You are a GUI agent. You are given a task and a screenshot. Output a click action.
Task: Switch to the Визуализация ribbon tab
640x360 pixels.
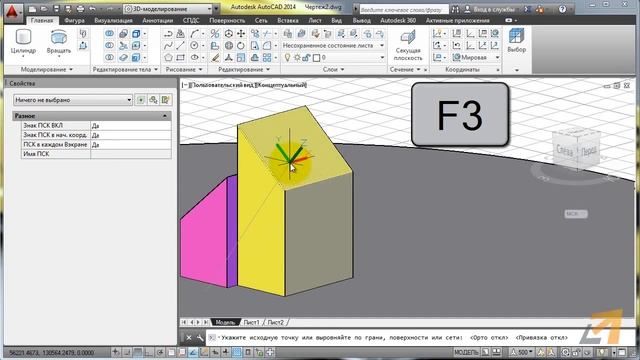(x=113, y=20)
